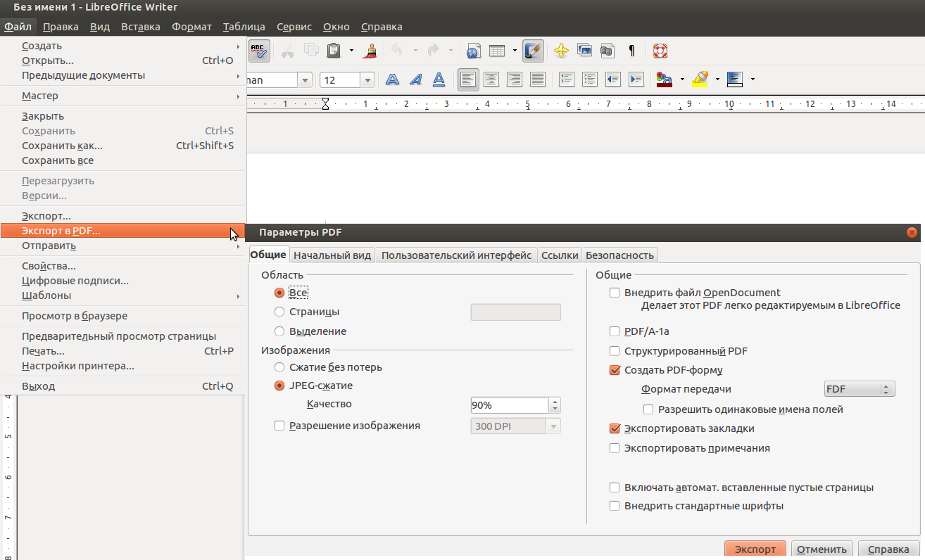
Task: Open the Navigator star icon
Action: (x=561, y=50)
